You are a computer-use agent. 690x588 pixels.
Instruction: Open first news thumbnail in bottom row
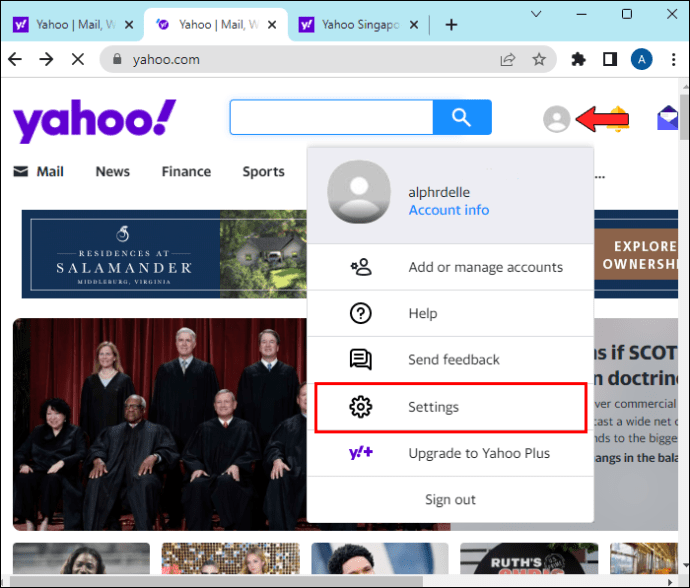click(81, 558)
